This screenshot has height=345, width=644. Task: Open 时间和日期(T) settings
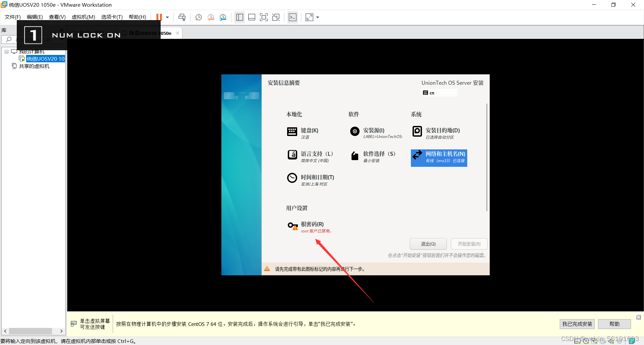pos(311,180)
